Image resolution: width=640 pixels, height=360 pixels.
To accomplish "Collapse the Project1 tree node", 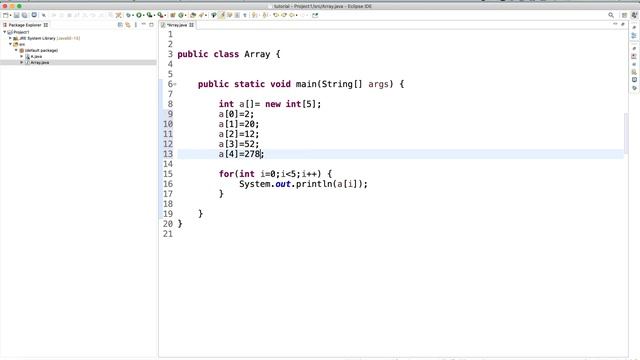I will tap(4, 32).
